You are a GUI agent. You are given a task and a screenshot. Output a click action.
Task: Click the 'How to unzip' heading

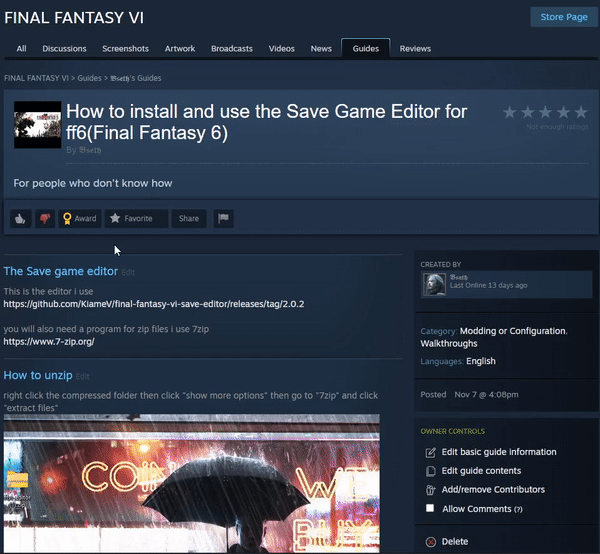pos(38,375)
